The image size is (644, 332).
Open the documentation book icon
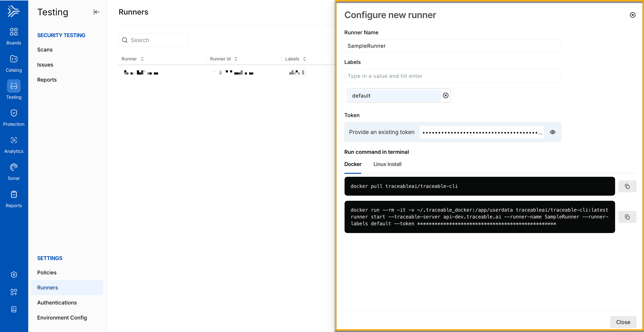[14, 309]
